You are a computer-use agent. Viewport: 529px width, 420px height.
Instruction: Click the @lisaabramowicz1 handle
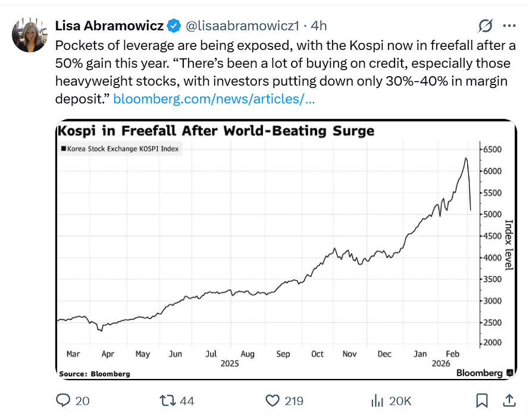pos(242,26)
